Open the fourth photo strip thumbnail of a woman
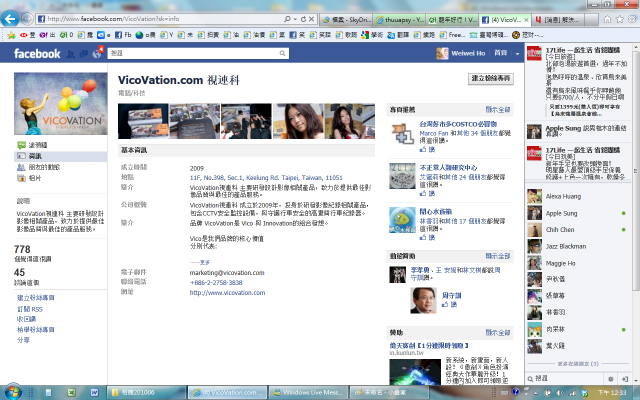 click(x=298, y=121)
